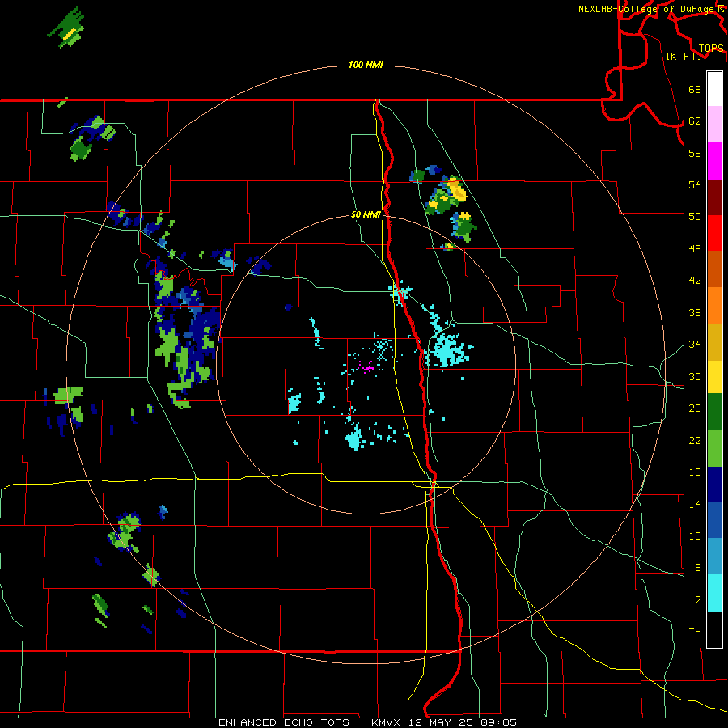Select the '18' legend value
This screenshot has height=728, width=728.
(695, 472)
